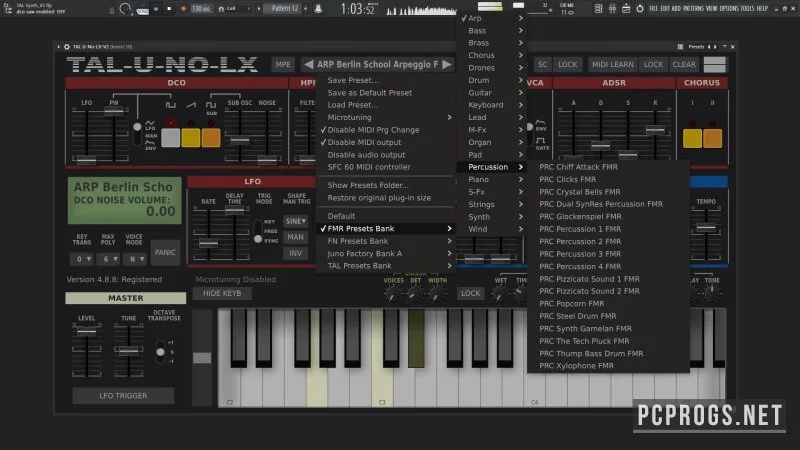This screenshot has height=450, width=800.
Task: Toggle the DCO sub oscillator orange button
Action: pyautogui.click(x=211, y=138)
